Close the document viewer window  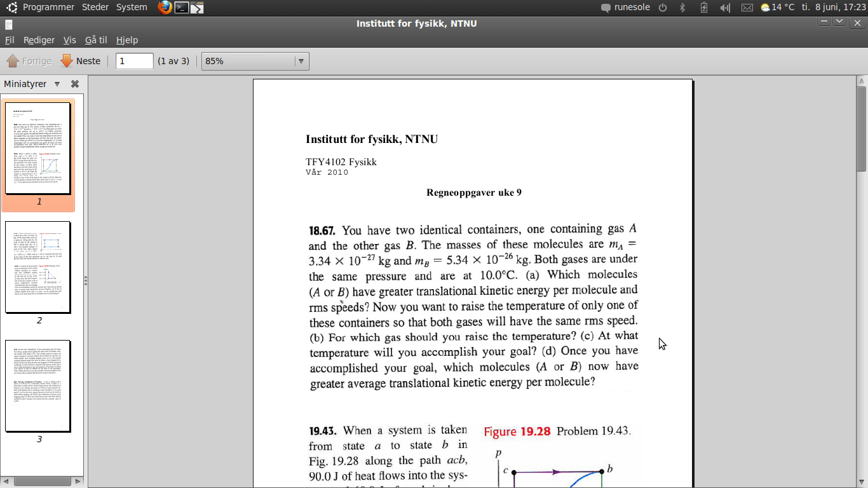click(858, 24)
